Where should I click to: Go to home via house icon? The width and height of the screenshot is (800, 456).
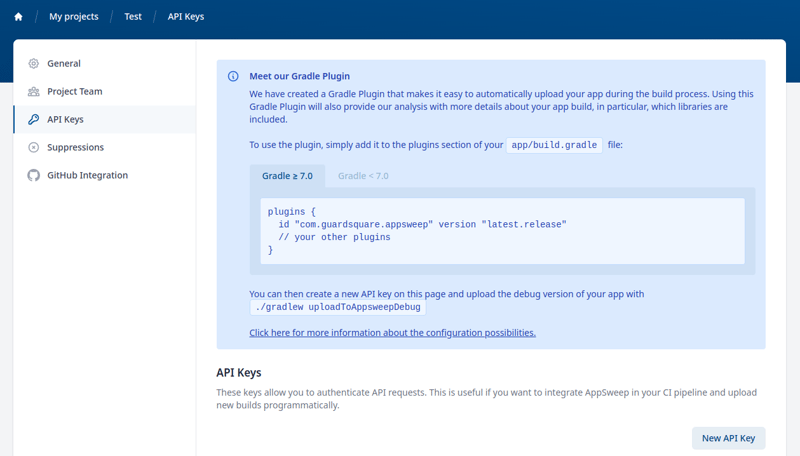18,17
